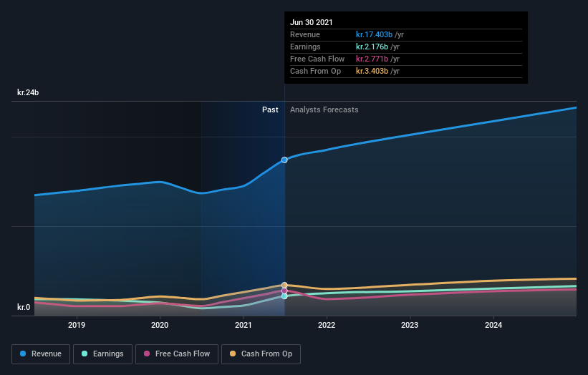Click the 2019 x-axis label
Image resolution: width=588 pixels, height=375 pixels.
pos(77,325)
